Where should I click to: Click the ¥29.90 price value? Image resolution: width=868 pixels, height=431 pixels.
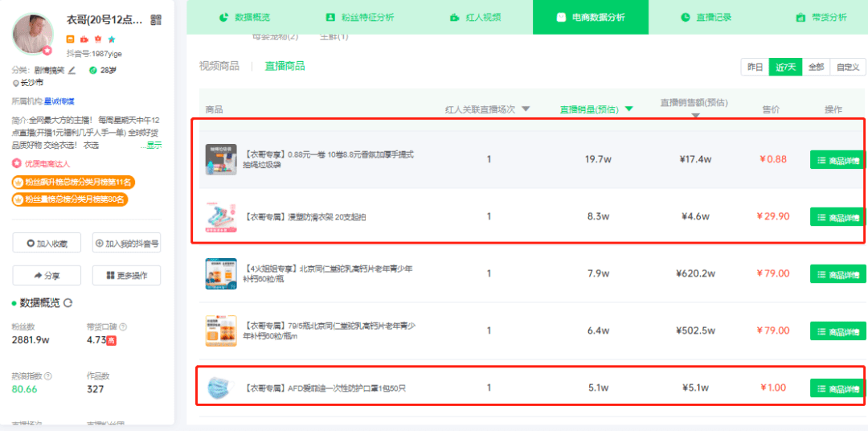click(x=775, y=216)
